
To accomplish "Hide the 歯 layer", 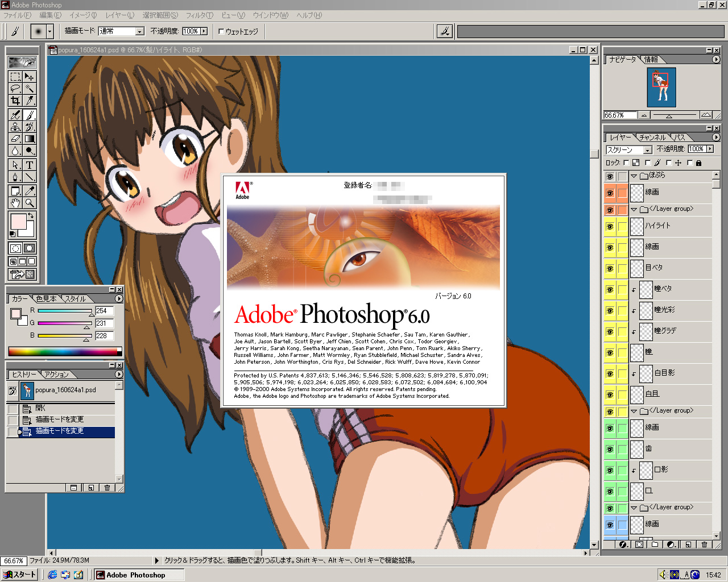I will click(610, 450).
